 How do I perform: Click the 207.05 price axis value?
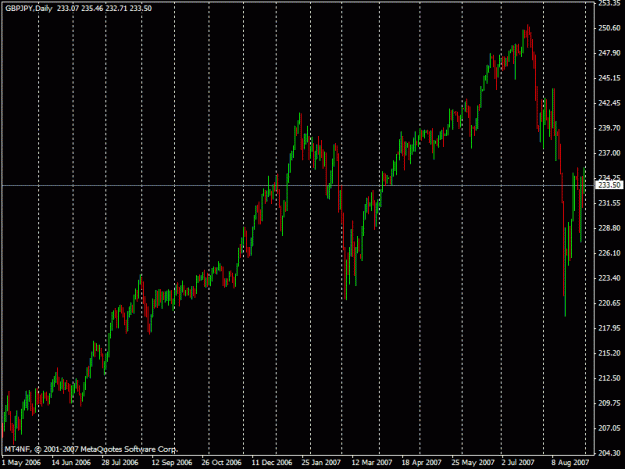click(x=609, y=428)
